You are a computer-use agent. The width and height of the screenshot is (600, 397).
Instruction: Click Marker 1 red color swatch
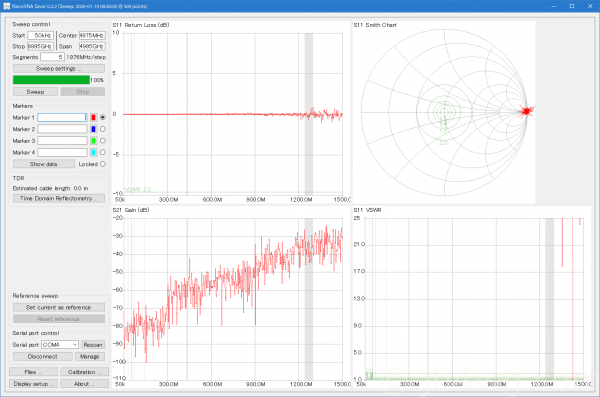pyautogui.click(x=93, y=118)
